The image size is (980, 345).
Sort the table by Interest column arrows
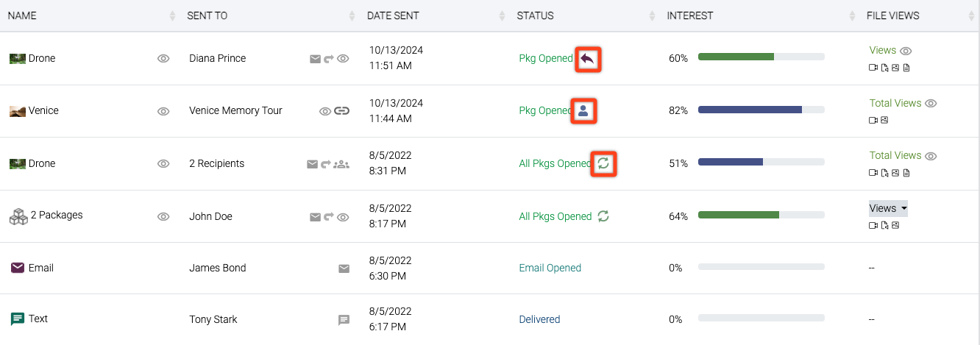pos(852,15)
